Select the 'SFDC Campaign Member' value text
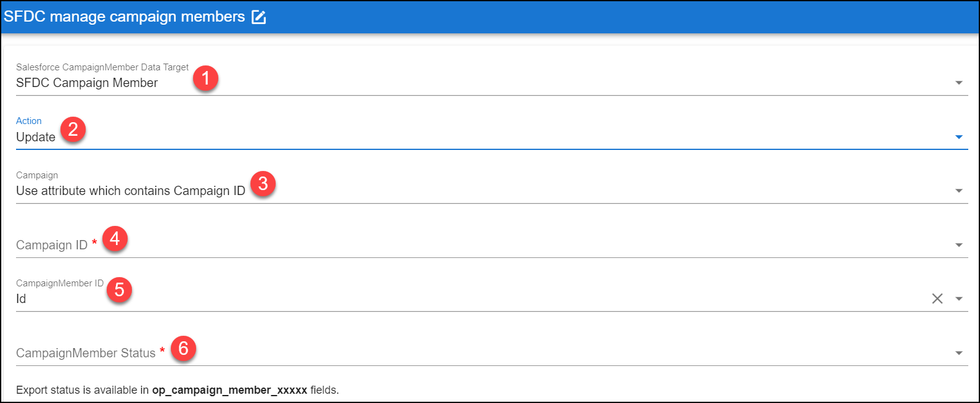This screenshot has height=403, width=980. tap(87, 83)
